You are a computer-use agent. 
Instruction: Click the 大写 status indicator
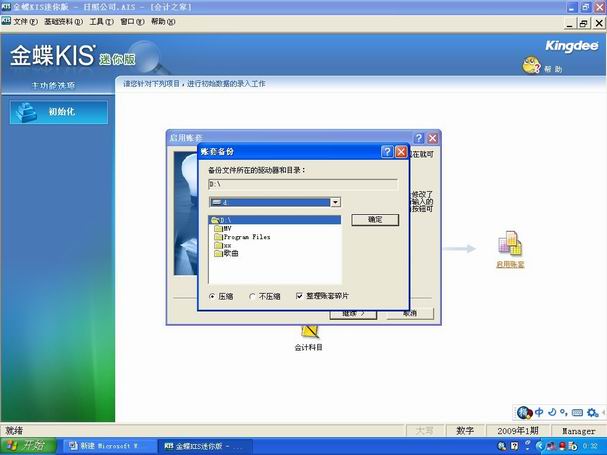tap(424, 431)
